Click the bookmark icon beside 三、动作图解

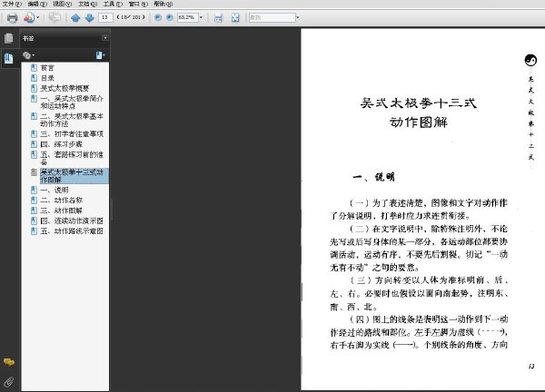[34, 211]
